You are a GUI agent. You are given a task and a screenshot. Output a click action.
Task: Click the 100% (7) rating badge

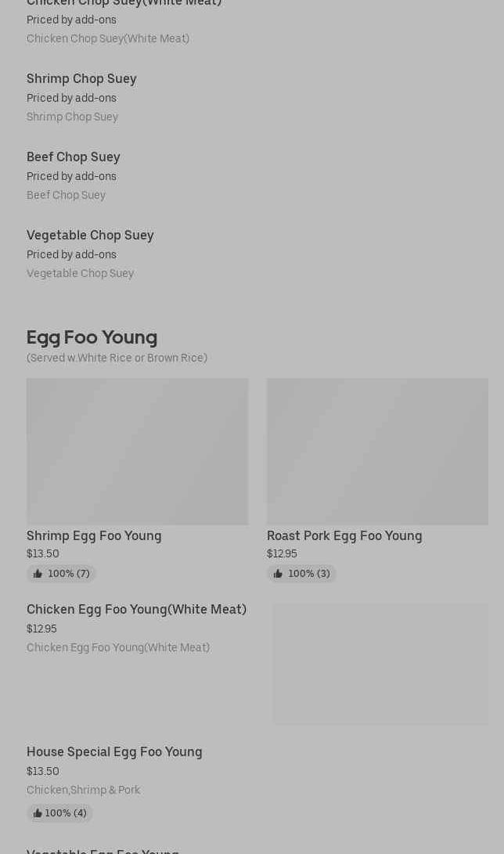[x=61, y=574]
